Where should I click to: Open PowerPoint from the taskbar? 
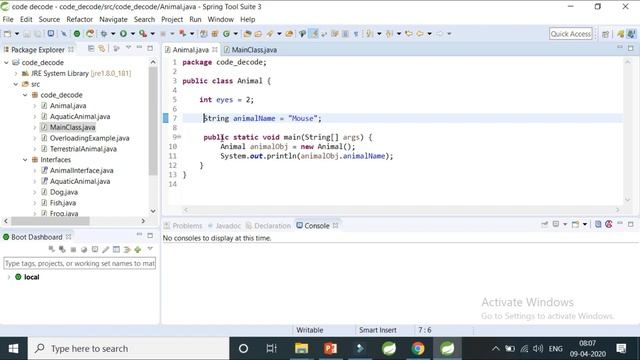[x=330, y=349]
